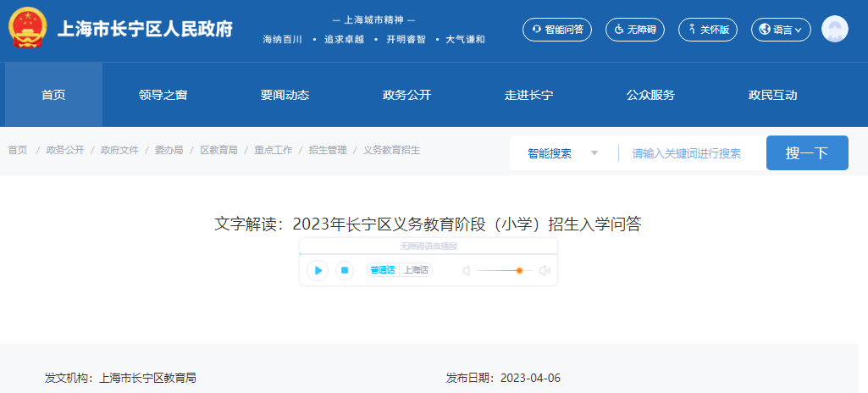
Task: Switch to 关怀版 care version
Action: click(708, 30)
